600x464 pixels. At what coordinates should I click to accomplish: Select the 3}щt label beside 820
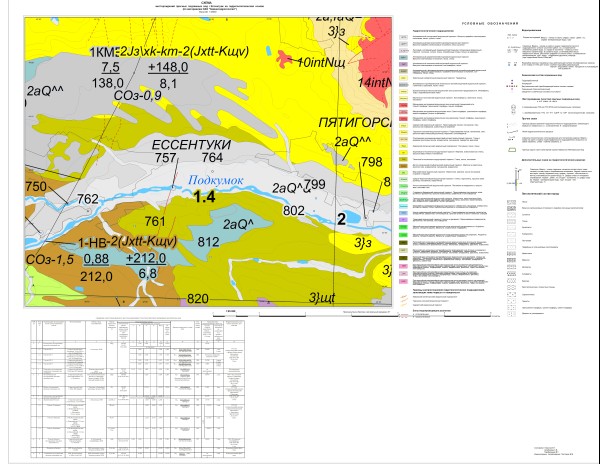point(322,298)
